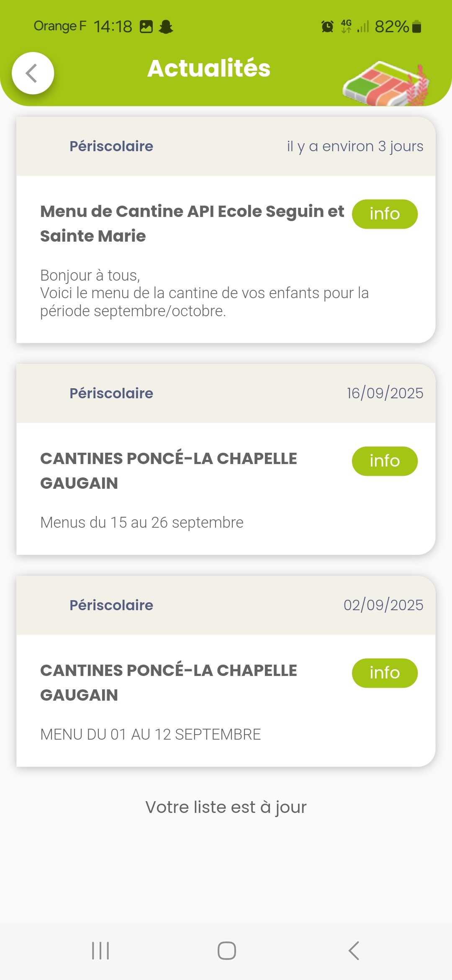
Task: Open info for 02/09/2025 cantines post
Action: pos(385,673)
